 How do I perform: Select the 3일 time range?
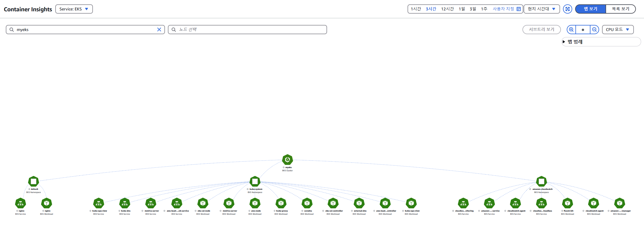[x=473, y=9]
